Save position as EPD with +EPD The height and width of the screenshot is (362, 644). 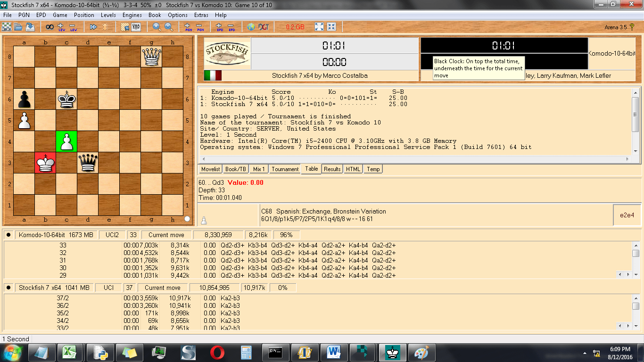pos(219,27)
